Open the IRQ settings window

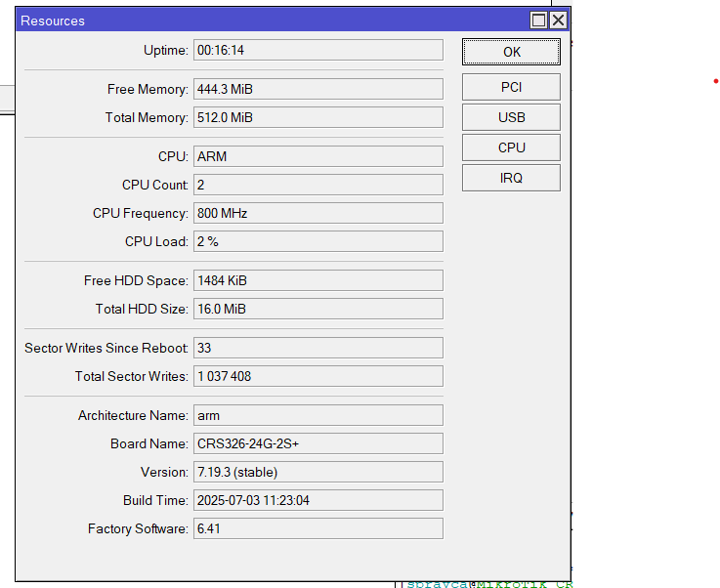pos(511,178)
